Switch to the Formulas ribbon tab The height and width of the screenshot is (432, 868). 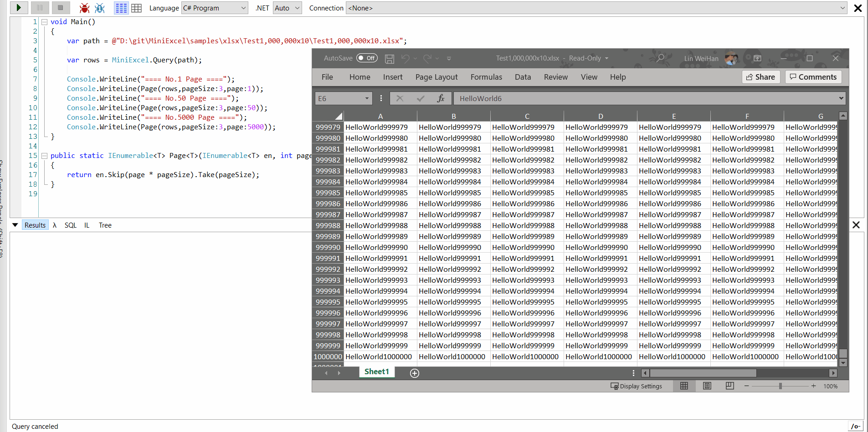pos(486,76)
